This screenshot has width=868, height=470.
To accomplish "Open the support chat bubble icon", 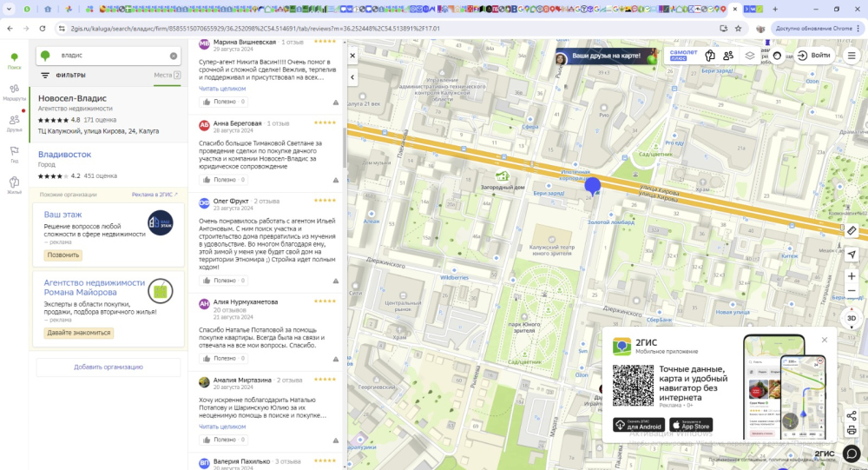I will [x=852, y=453].
